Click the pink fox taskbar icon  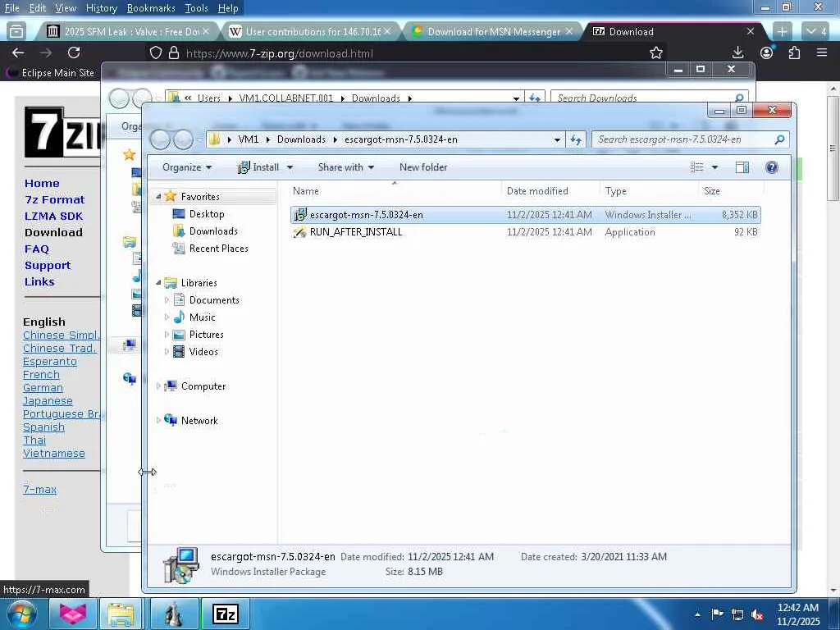(73, 614)
